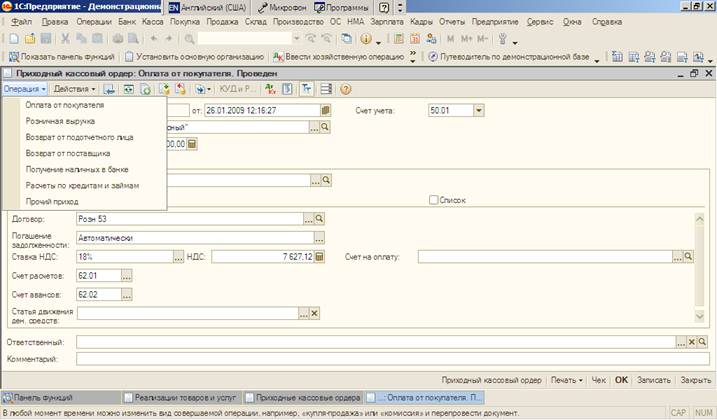717x420 pixels.
Task: Click magnifier icon beside Счет на оплату
Action: point(688,257)
